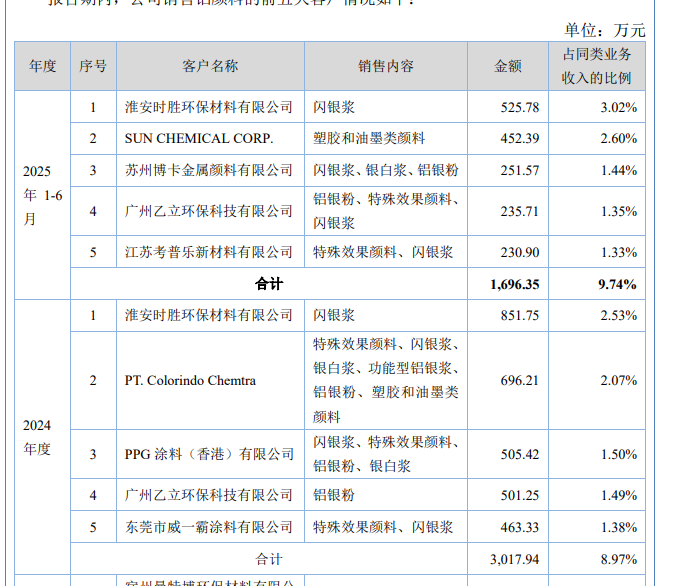Click the percentage 1.38%
The height and width of the screenshot is (586, 684).
point(619,527)
